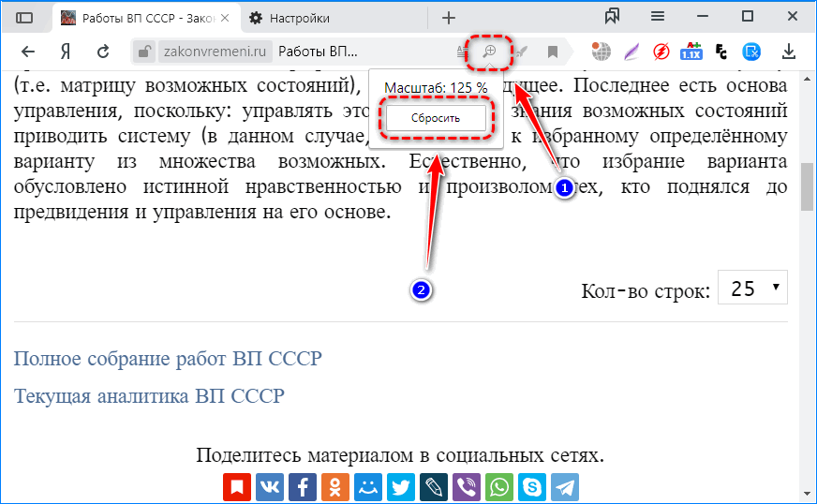Toggle Turbo rocket icon in address bar
The width and height of the screenshot is (817, 504).
coord(521,52)
